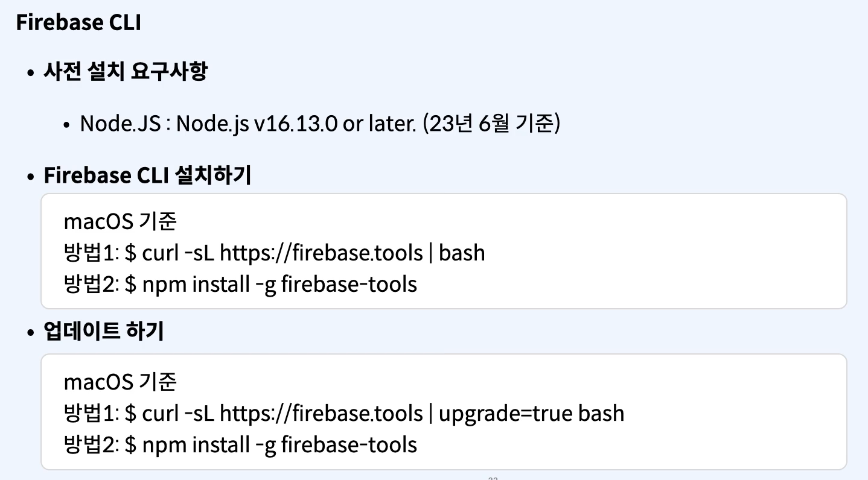Click the small page number at bottom
Image resolution: width=868 pixels, height=480 pixels.
(x=493, y=478)
